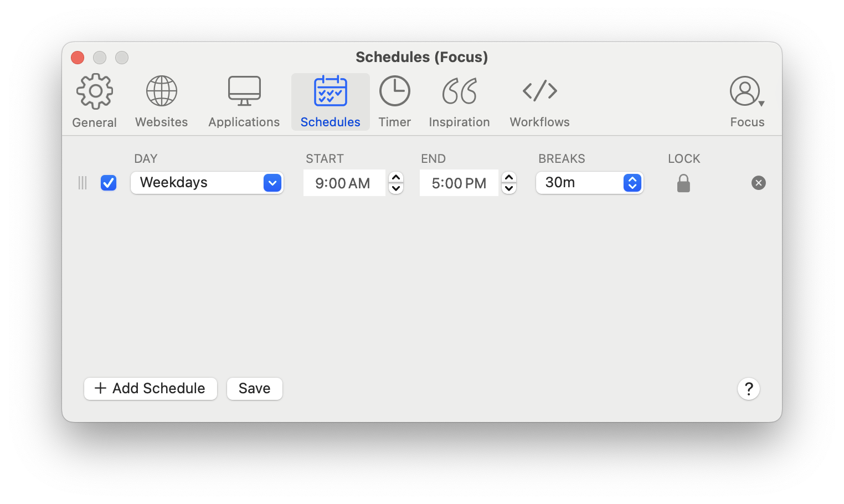The width and height of the screenshot is (844, 504).
Task: Uncheck the Weekdays schedule checkbox
Action: tap(109, 183)
